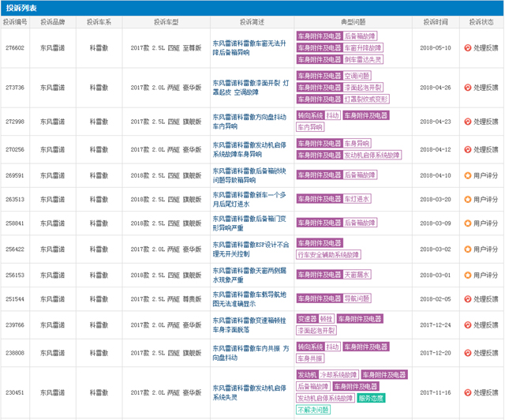The width and height of the screenshot is (505, 420).
Task: Click model text 2017款 2.5L 两驱 尊贵版
Action: point(166,299)
